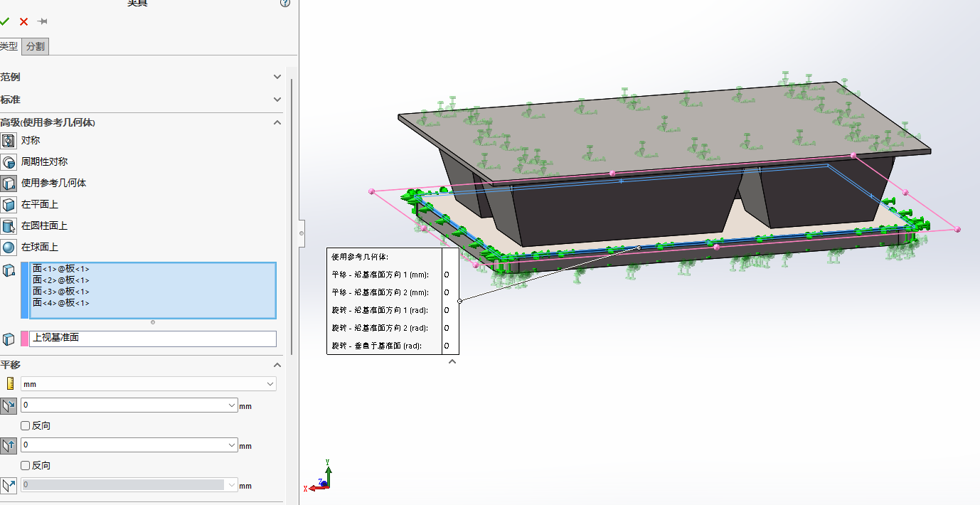Click the reference plane selection icon
Screen dimensions: 980x505
pos(9,339)
